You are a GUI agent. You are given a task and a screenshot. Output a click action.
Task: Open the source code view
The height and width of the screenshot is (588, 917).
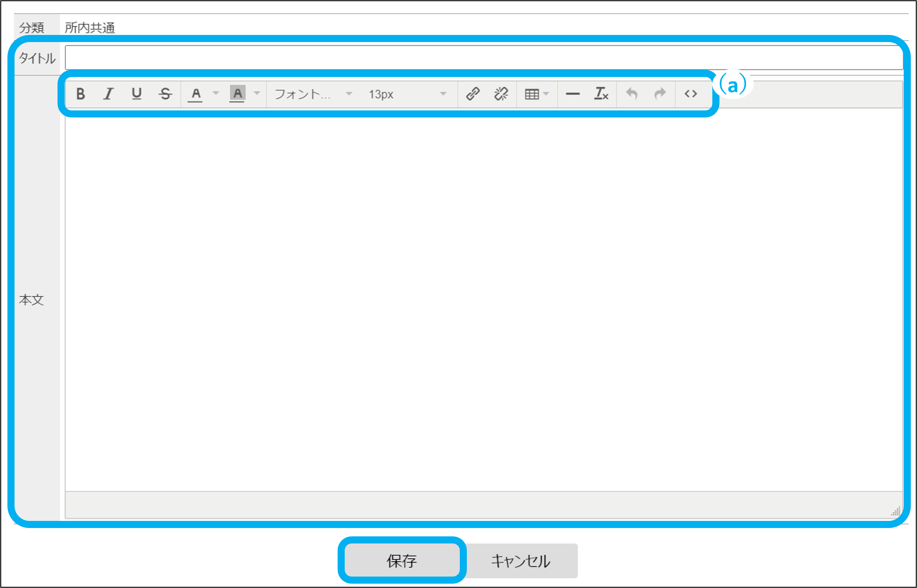pos(691,94)
